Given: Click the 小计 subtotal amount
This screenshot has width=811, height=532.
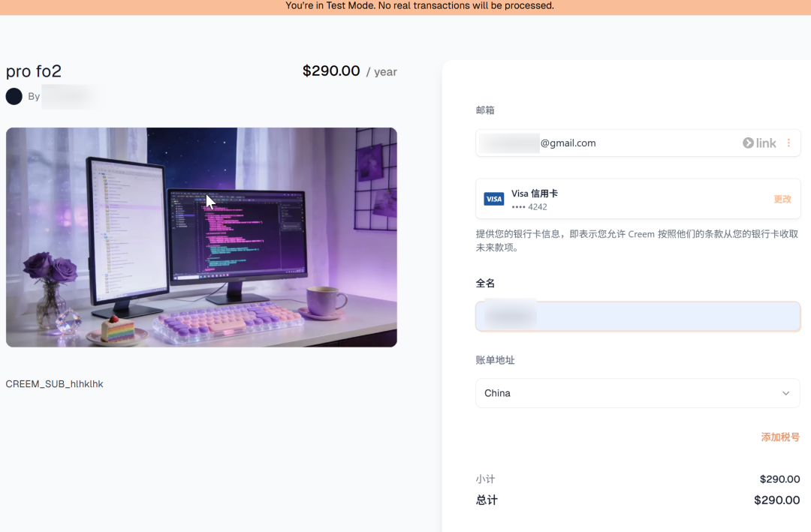Looking at the screenshot, I should coord(779,479).
